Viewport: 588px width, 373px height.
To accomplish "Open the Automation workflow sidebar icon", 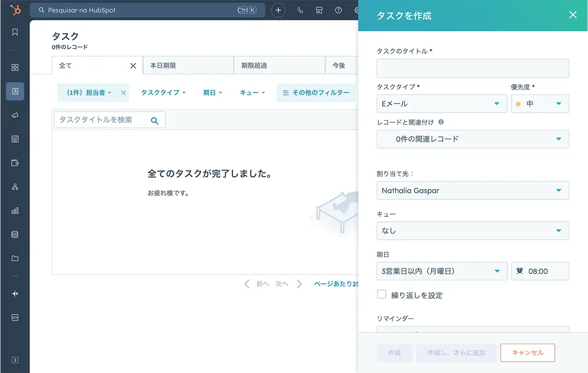I will click(x=15, y=187).
